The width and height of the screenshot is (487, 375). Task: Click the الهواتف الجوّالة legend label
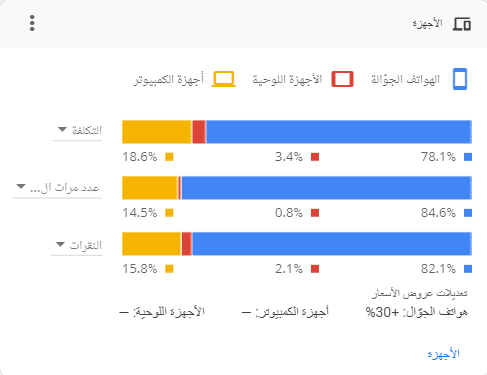405,79
